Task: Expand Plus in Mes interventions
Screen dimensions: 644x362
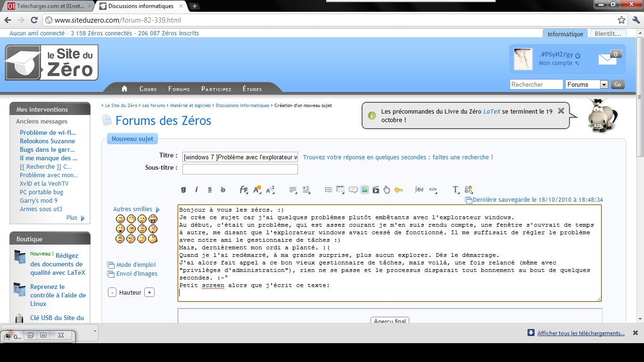Action: (75, 218)
